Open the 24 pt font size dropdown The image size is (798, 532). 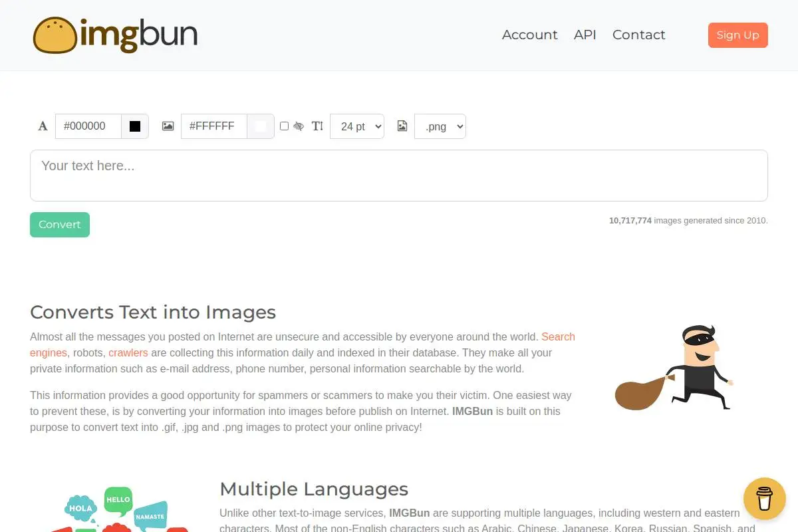click(357, 126)
